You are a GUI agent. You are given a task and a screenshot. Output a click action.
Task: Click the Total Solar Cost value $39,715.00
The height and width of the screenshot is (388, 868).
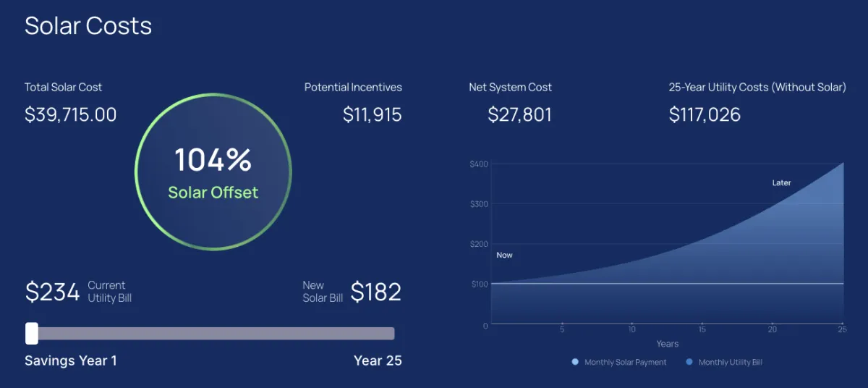pyautogui.click(x=71, y=114)
